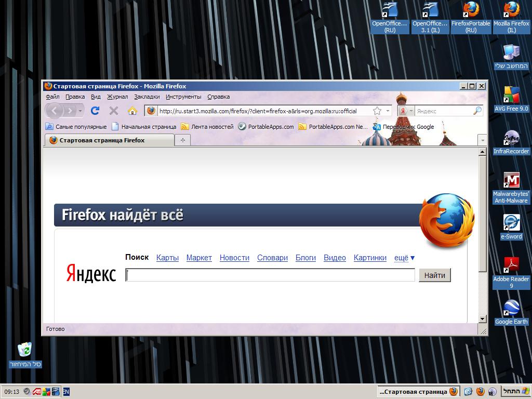Open the Закладки menu

(147, 97)
